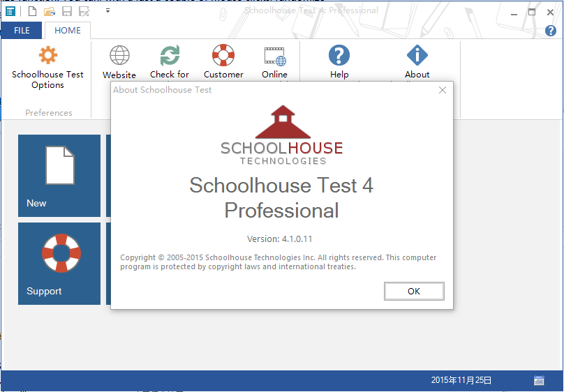Click the Online video icon in ribbon
The width and height of the screenshot is (564, 392).
274,56
